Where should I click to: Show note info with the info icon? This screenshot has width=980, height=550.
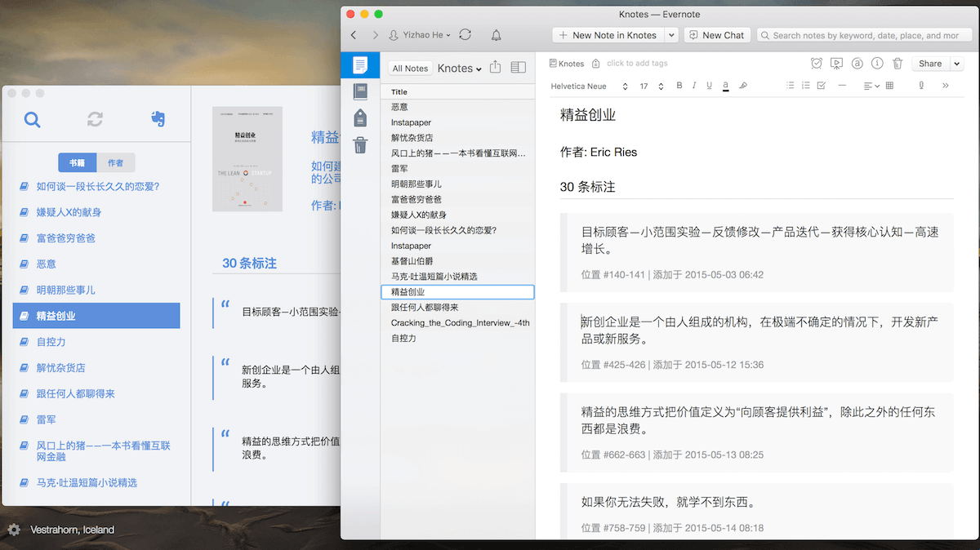pyautogui.click(x=877, y=64)
